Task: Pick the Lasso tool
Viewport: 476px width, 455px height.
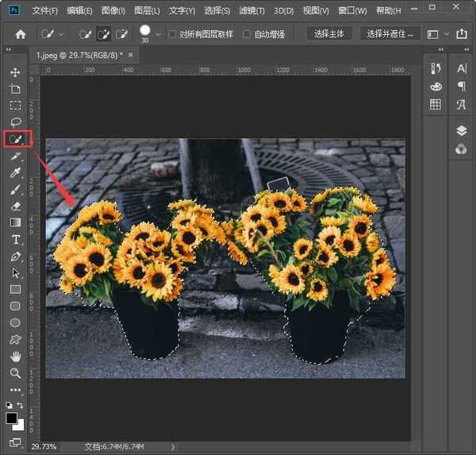Action: (15, 122)
